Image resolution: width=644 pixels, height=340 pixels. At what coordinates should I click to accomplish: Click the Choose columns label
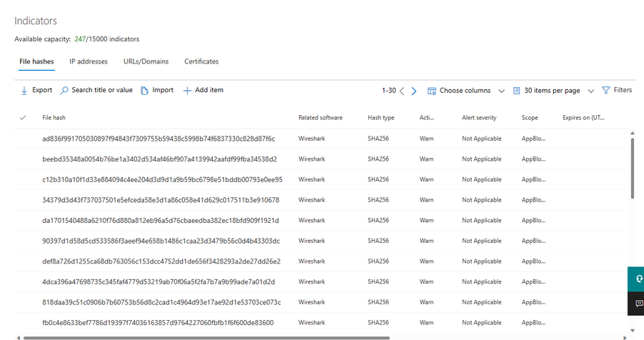(x=465, y=91)
